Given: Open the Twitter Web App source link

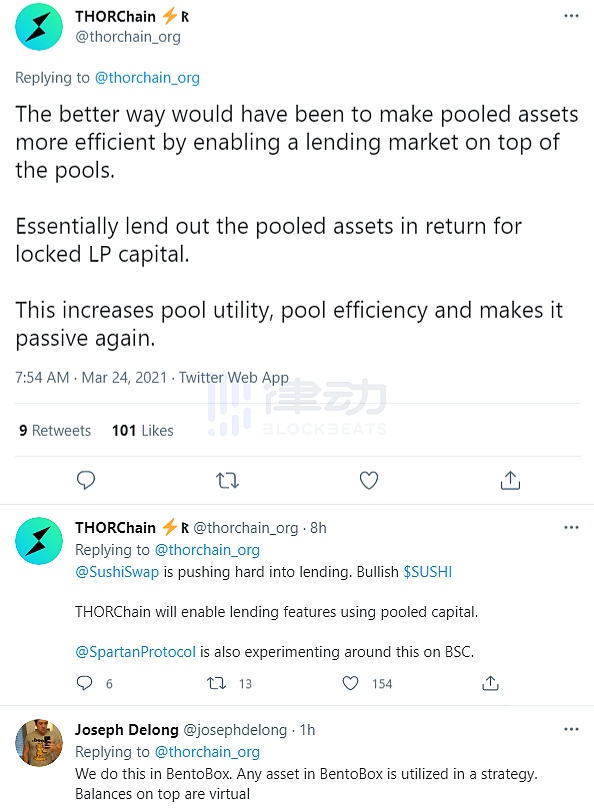Looking at the screenshot, I should [x=234, y=378].
